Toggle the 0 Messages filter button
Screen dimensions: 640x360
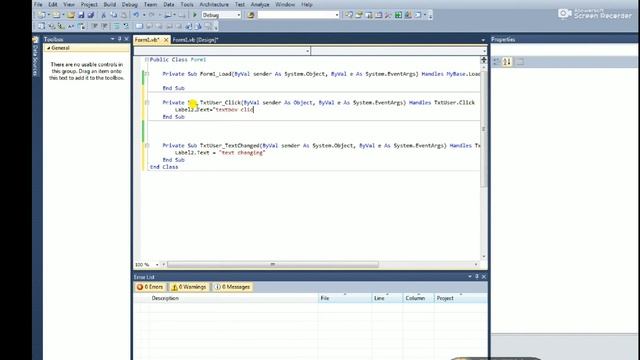pos(232,287)
